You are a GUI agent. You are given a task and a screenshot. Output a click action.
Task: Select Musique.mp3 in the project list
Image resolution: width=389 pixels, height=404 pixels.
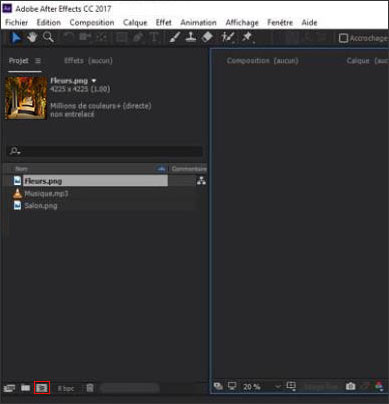46,194
